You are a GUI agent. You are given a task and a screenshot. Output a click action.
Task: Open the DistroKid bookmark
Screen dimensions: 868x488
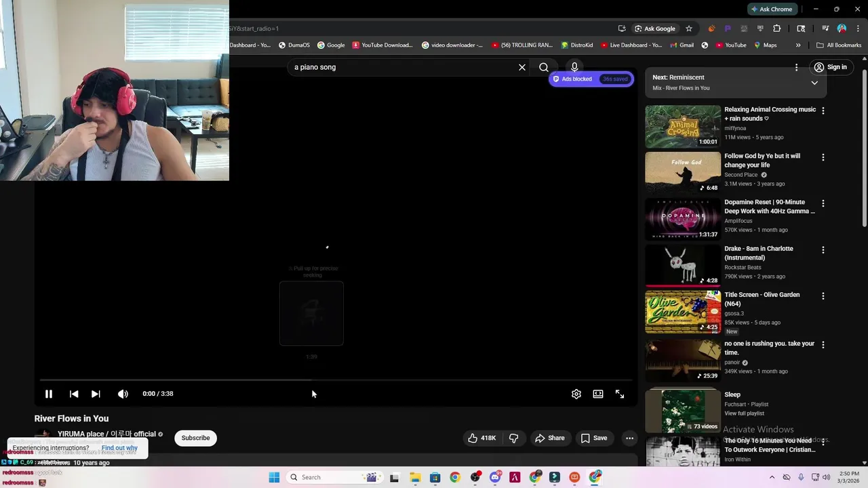coord(577,45)
